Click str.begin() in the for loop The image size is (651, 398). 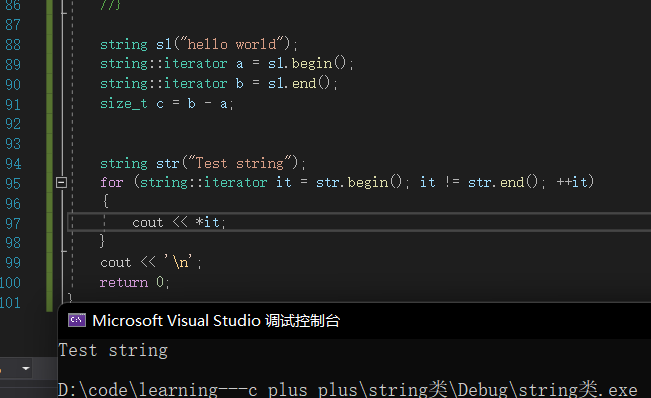pos(359,182)
